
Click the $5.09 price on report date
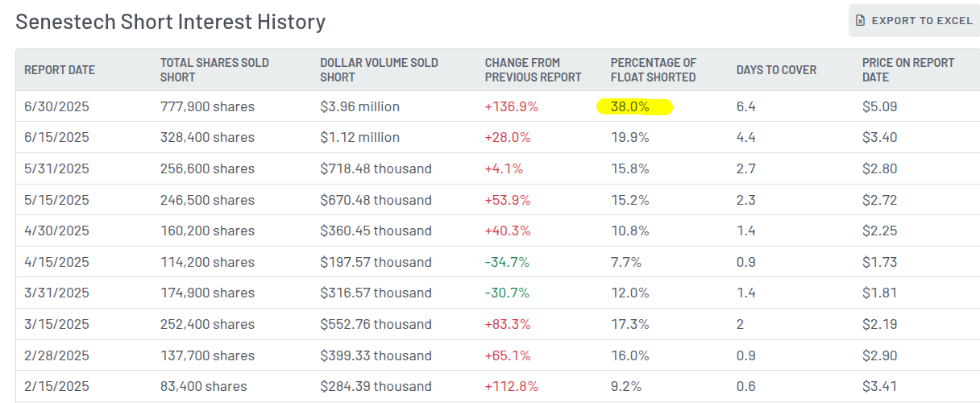(879, 106)
